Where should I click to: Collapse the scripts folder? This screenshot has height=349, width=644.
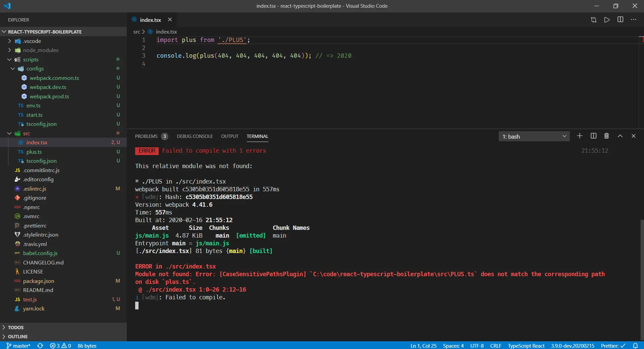63,59
